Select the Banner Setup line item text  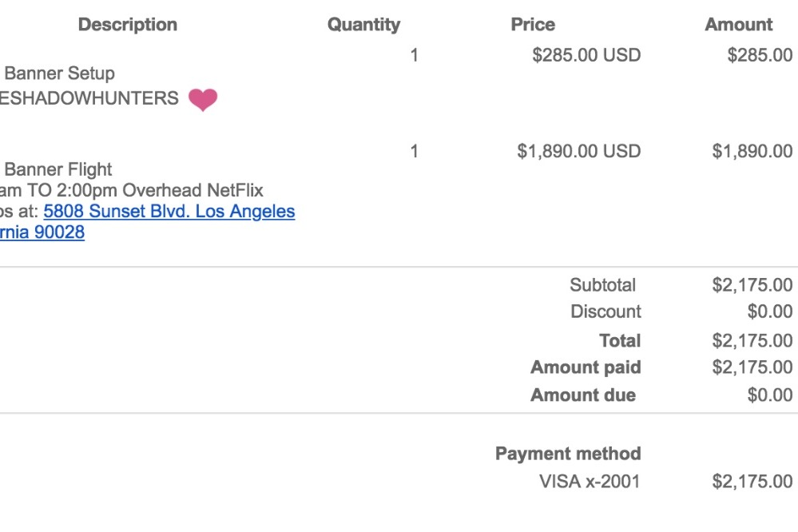[60, 73]
